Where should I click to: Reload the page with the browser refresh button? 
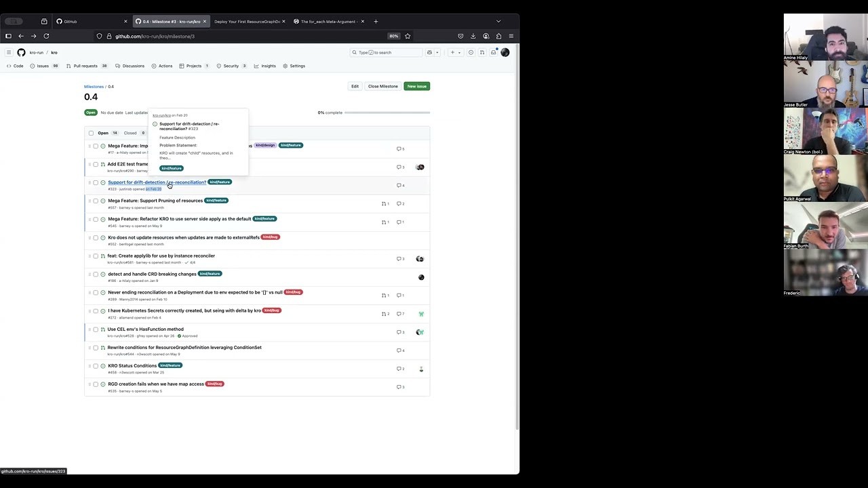[x=46, y=36]
